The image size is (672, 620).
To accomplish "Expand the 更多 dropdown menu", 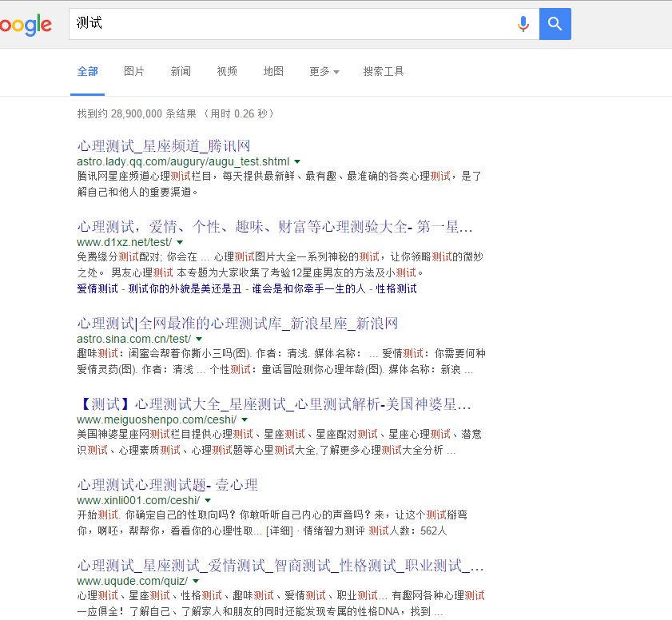I will (324, 72).
